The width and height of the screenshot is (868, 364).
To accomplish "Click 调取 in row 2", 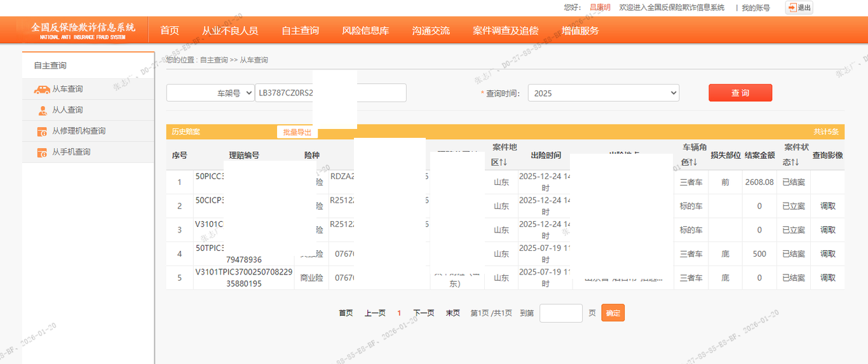I will tap(827, 206).
